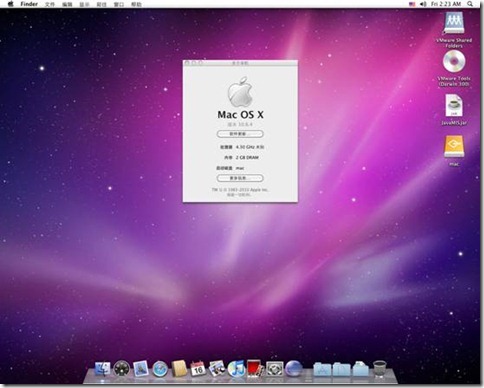This screenshot has height=388, width=484.
Task: Open the 显示 (View) menu
Action: pos(84,4)
